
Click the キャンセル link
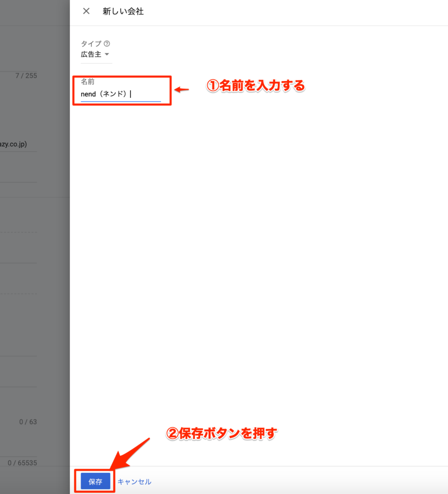(134, 481)
